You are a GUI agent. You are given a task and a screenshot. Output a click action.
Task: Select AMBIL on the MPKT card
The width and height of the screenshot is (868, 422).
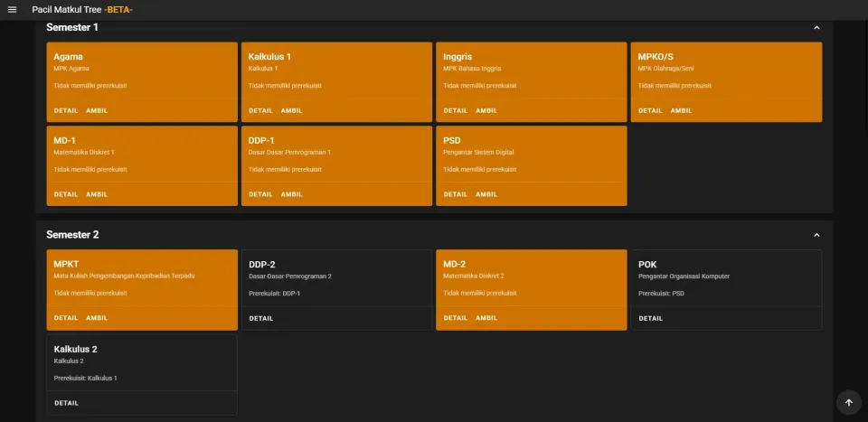97,318
